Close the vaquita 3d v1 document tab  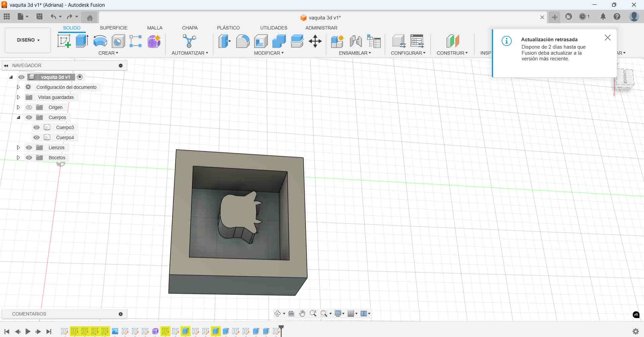pos(542,17)
